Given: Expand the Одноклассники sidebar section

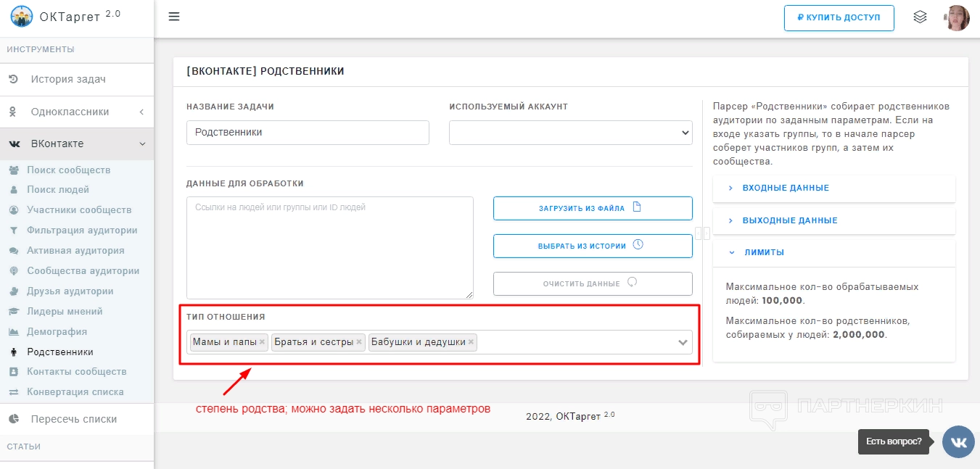Looking at the screenshot, I should [77, 112].
